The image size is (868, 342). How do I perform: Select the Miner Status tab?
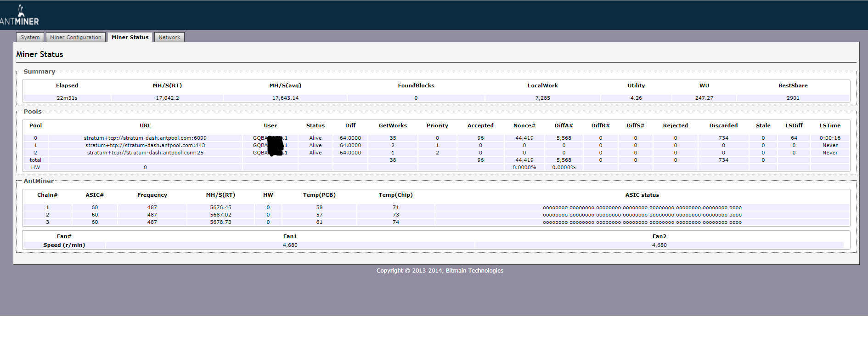(130, 37)
